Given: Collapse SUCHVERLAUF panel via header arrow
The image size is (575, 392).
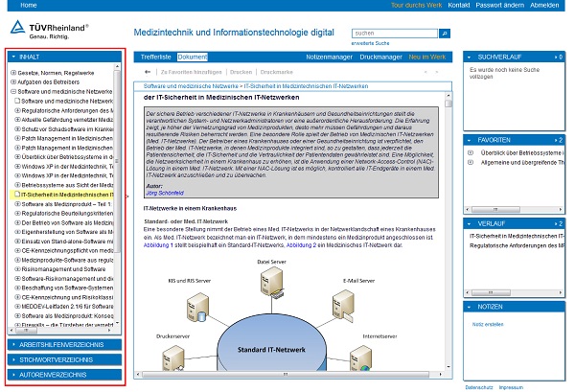Looking at the screenshot, I should point(469,57).
